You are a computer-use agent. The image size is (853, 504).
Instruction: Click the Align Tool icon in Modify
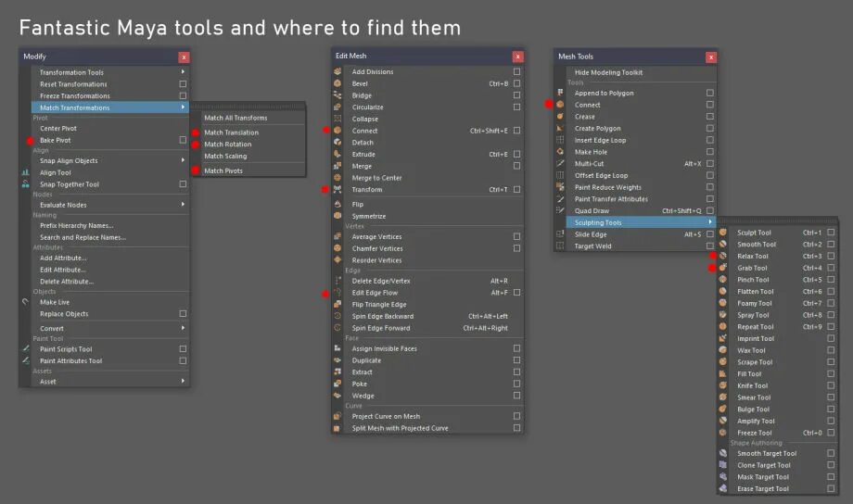click(26, 172)
